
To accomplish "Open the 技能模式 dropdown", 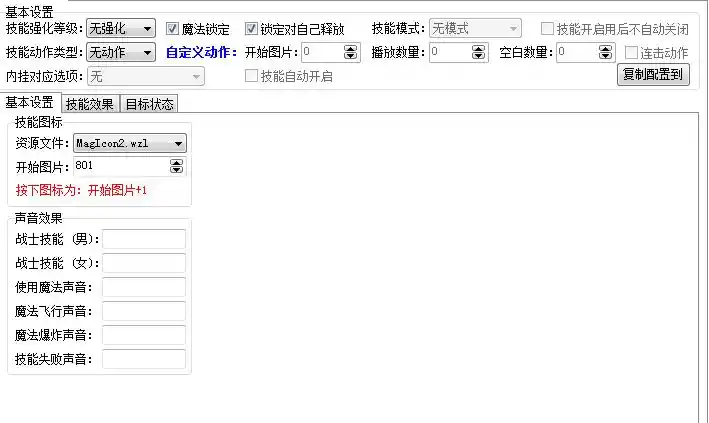I will click(475, 29).
